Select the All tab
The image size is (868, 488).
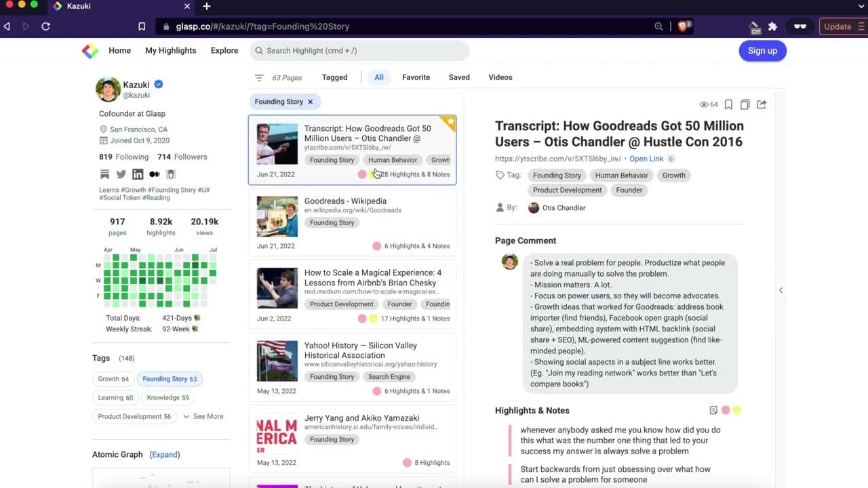tap(379, 77)
